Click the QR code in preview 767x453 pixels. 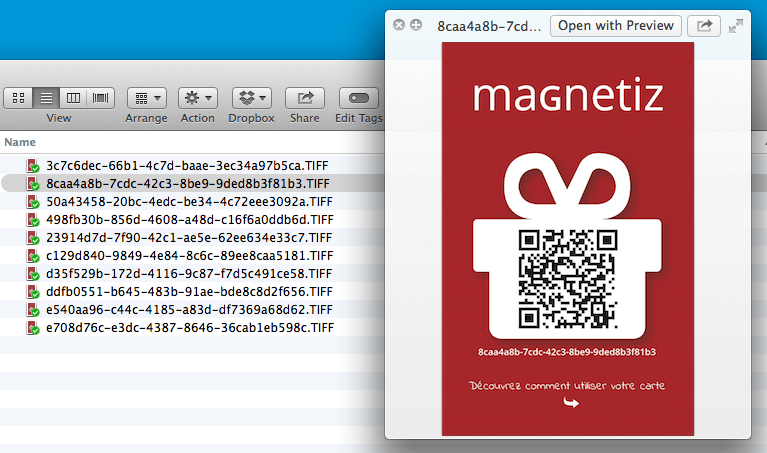(567, 279)
